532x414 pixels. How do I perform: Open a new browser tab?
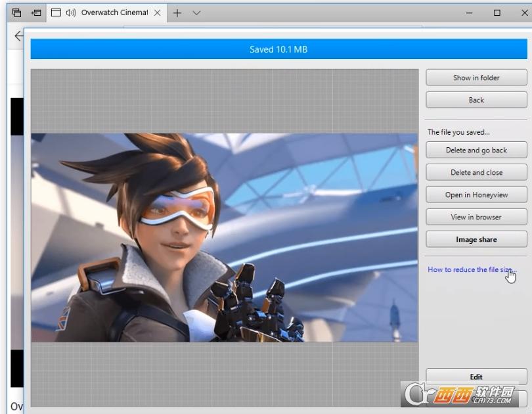pyautogui.click(x=177, y=13)
